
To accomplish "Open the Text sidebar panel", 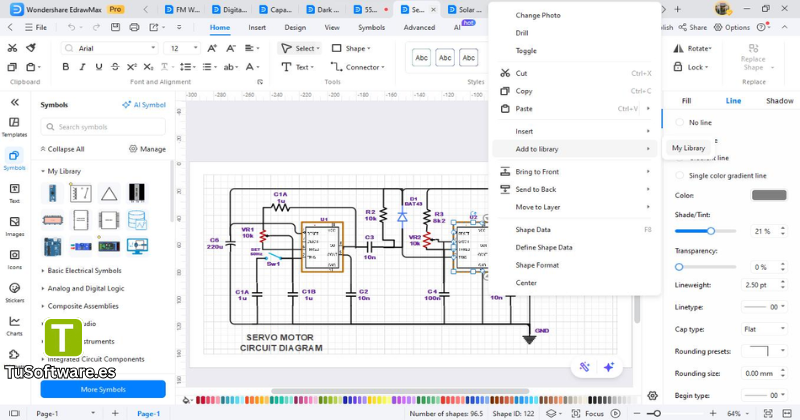I will point(14,193).
